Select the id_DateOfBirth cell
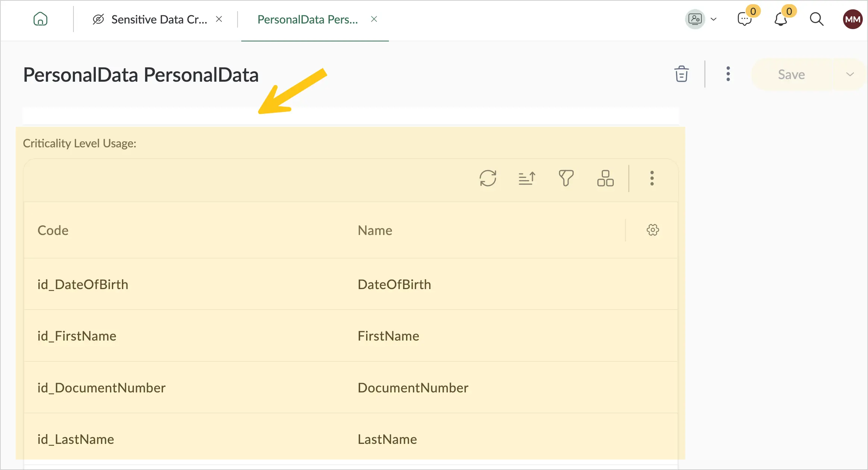This screenshot has height=470, width=868. pyautogui.click(x=83, y=284)
